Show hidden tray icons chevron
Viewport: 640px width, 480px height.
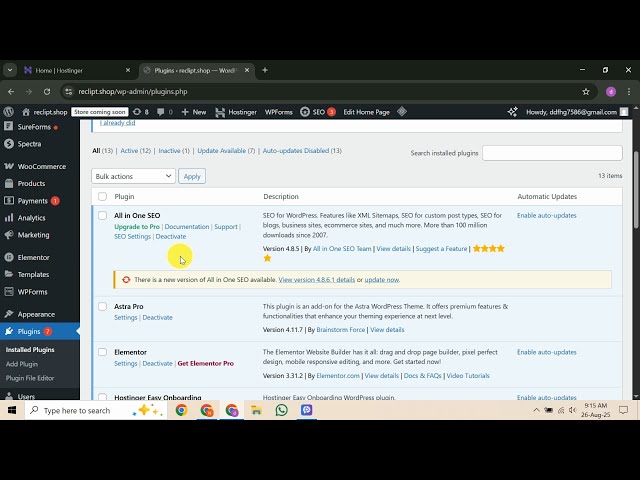pos(536,410)
